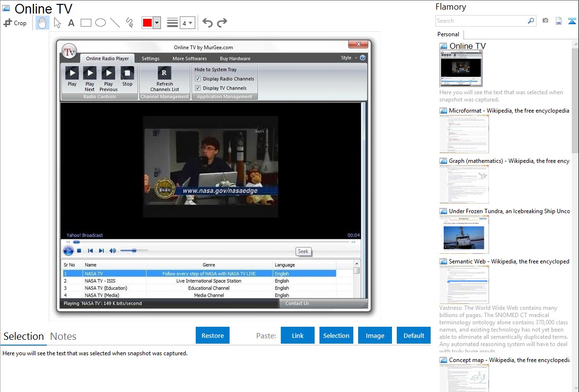The width and height of the screenshot is (579, 392).
Task: Switch to the Selection tab
Action: coord(24,336)
